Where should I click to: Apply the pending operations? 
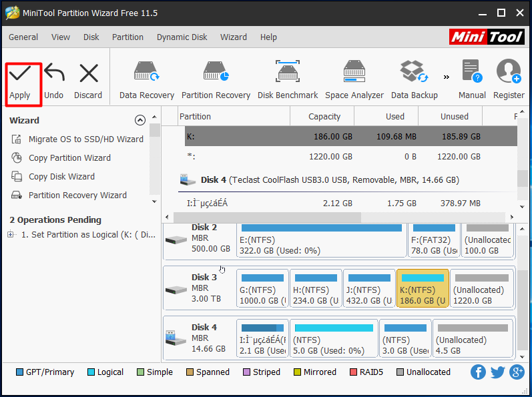(x=20, y=83)
